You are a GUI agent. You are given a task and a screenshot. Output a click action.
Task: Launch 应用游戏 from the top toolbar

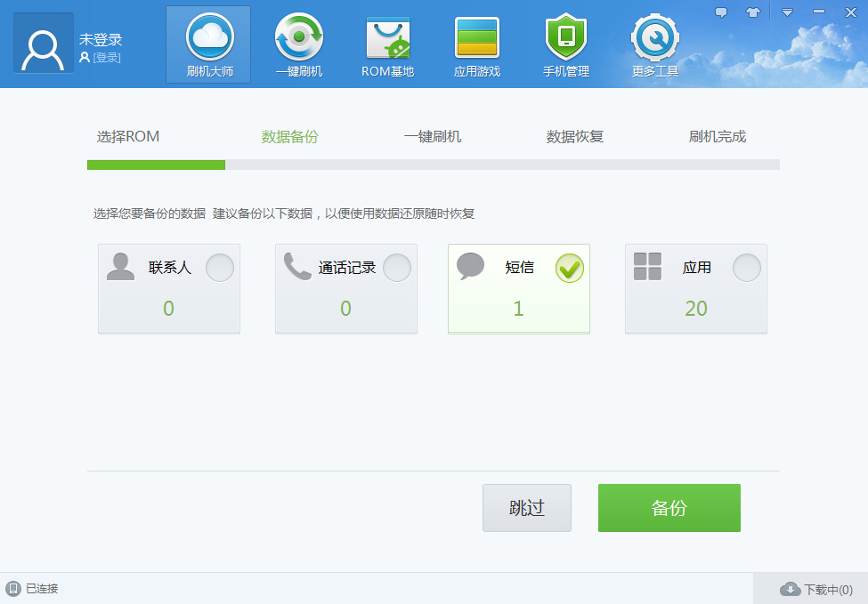click(476, 37)
